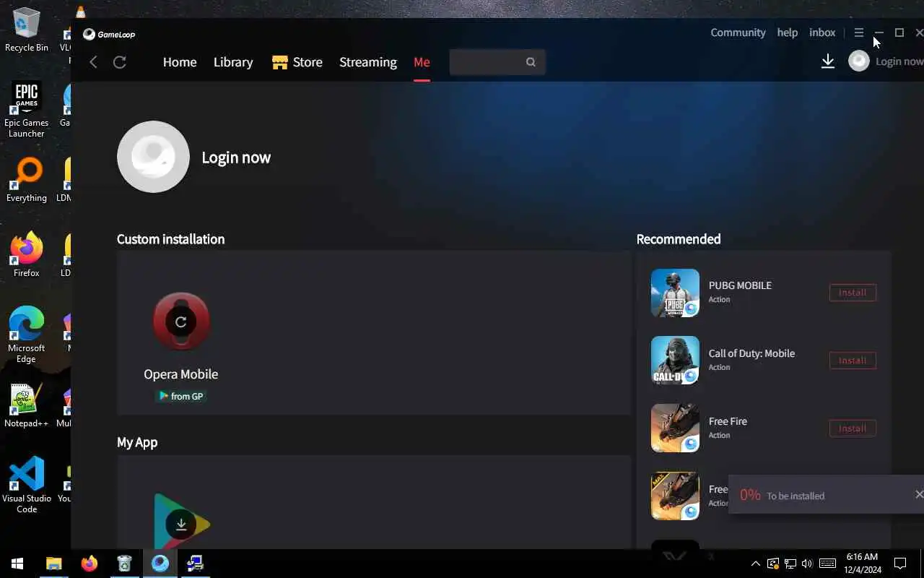The image size is (924, 578).
Task: Click the My App heading
Action: pos(137,442)
